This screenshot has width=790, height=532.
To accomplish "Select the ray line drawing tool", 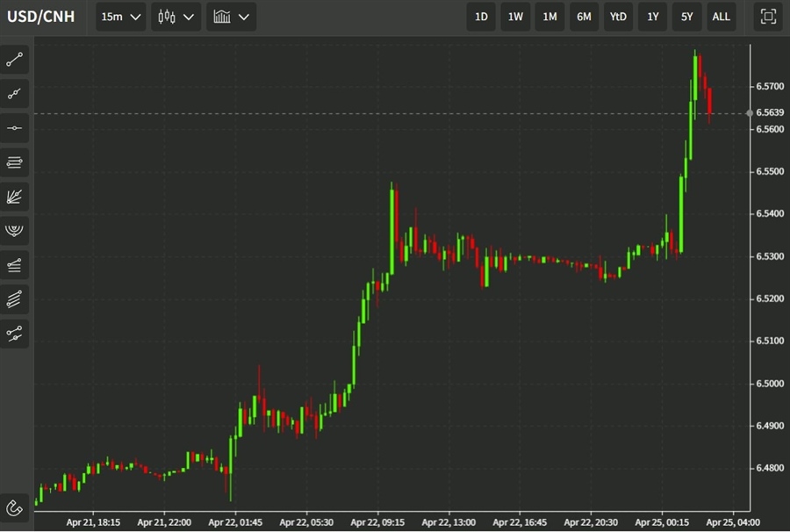I will coord(15,94).
